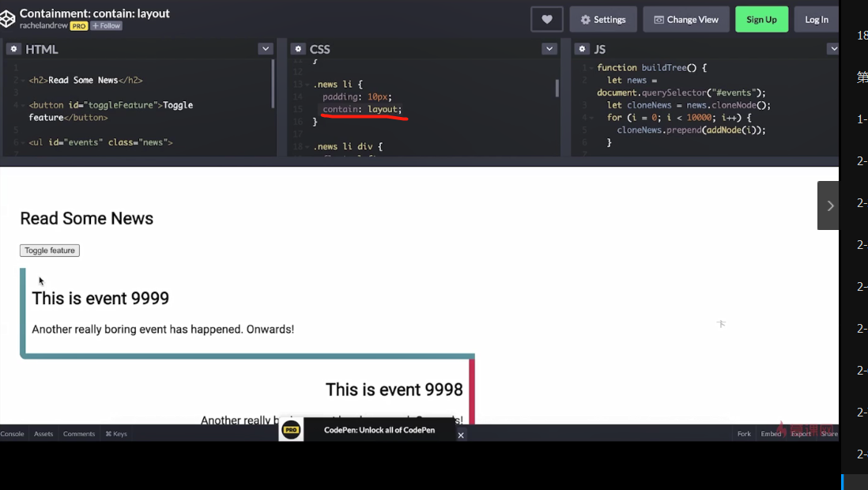
Task: Click the CodePen logo icon
Action: tap(7, 19)
